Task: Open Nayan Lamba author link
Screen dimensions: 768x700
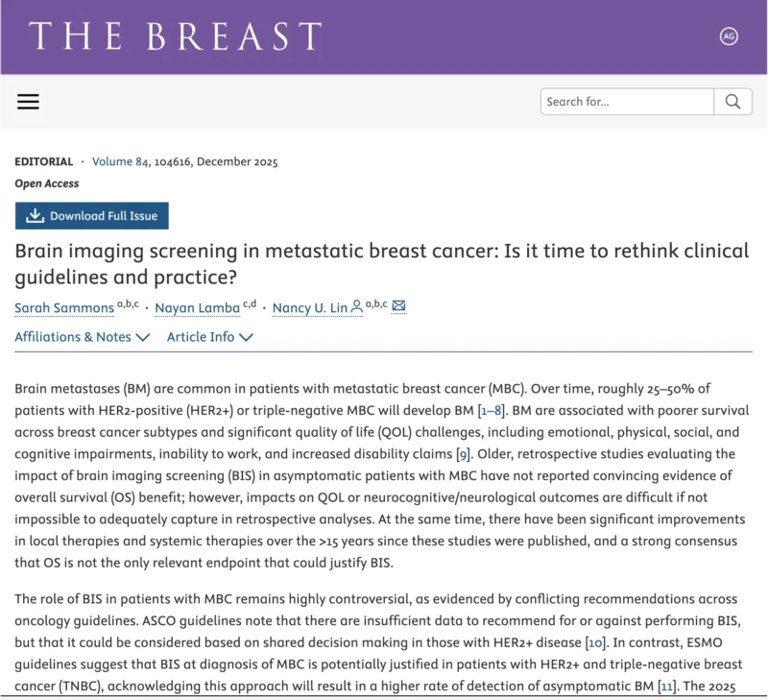Action: tap(198, 307)
